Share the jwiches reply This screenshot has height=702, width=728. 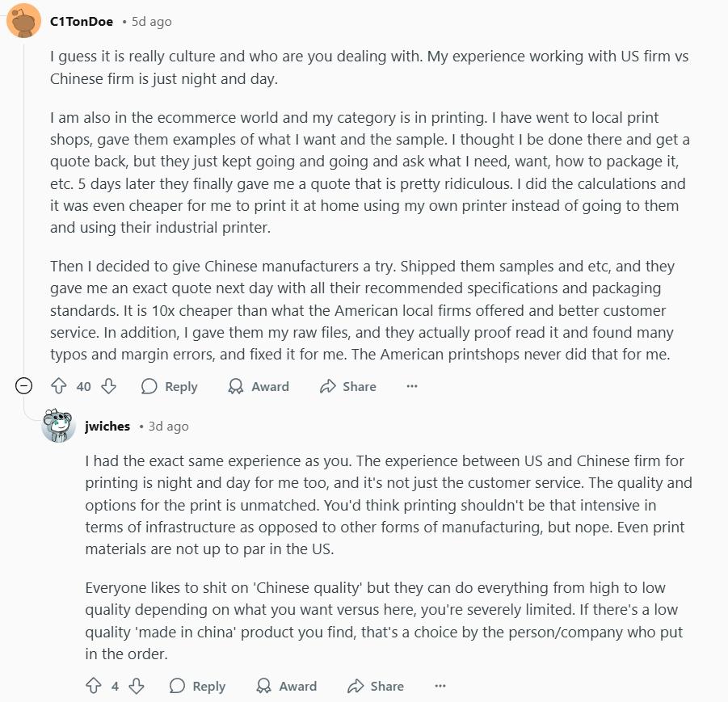376,686
